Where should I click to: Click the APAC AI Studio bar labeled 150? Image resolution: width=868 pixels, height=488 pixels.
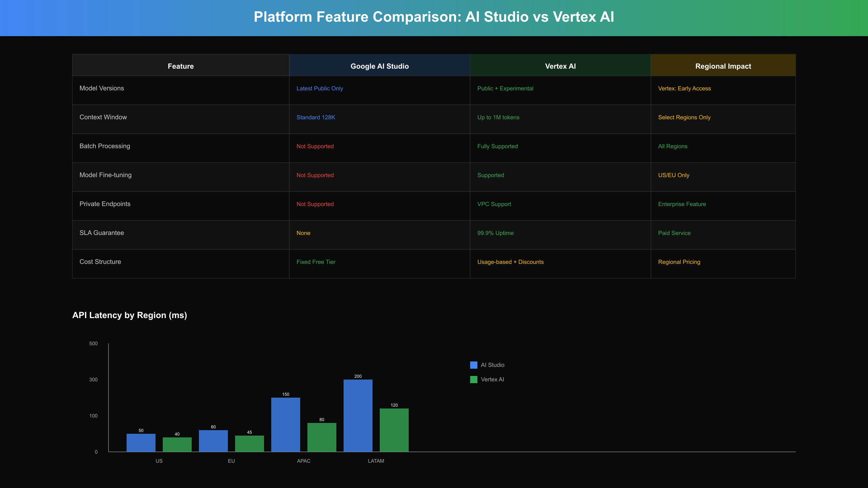click(x=286, y=425)
